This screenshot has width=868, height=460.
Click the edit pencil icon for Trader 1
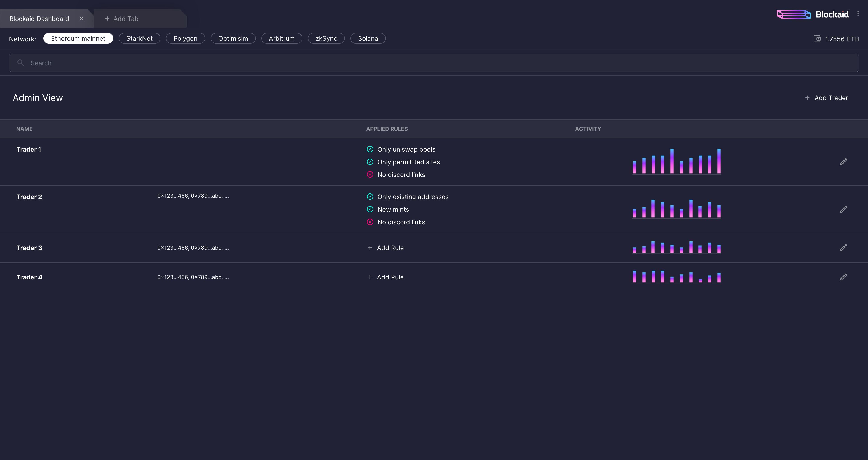[x=843, y=162]
